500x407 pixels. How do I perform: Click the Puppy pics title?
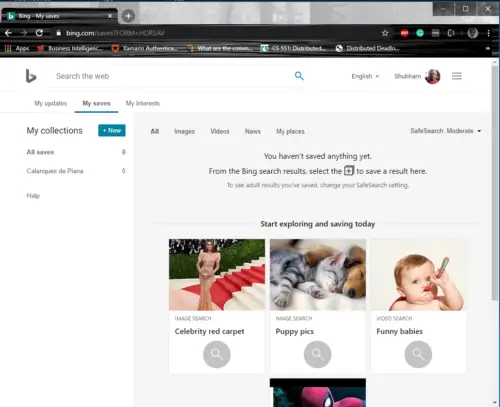click(295, 331)
